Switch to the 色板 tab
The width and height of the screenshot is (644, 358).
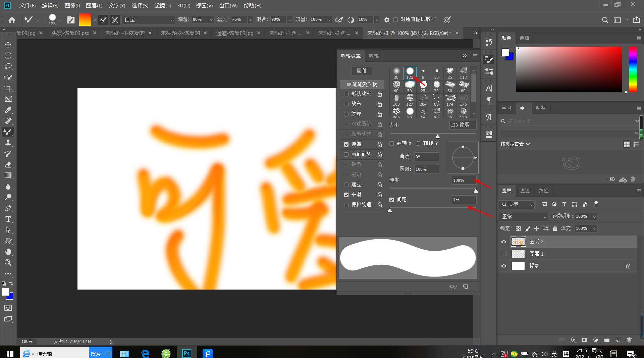(524, 38)
